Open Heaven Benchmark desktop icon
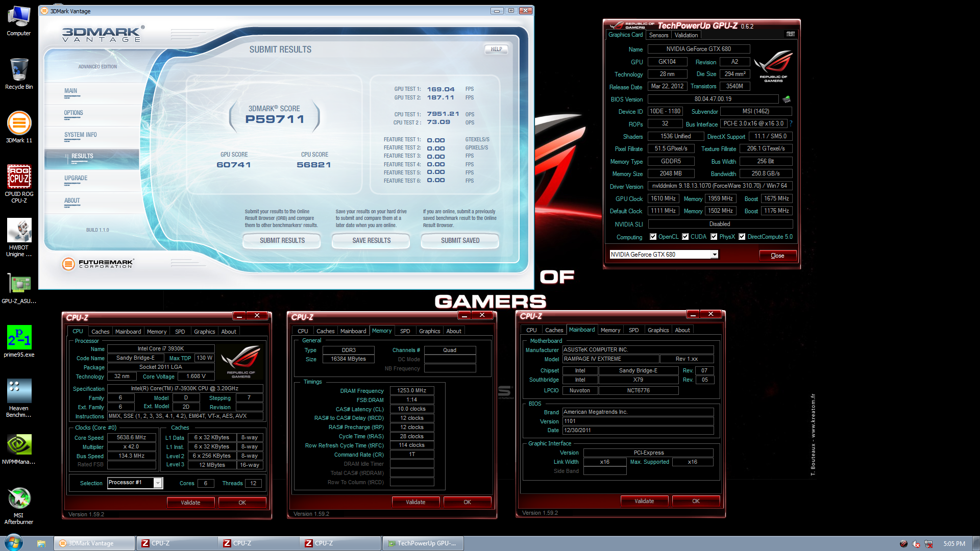980x551 pixels. tap(19, 398)
